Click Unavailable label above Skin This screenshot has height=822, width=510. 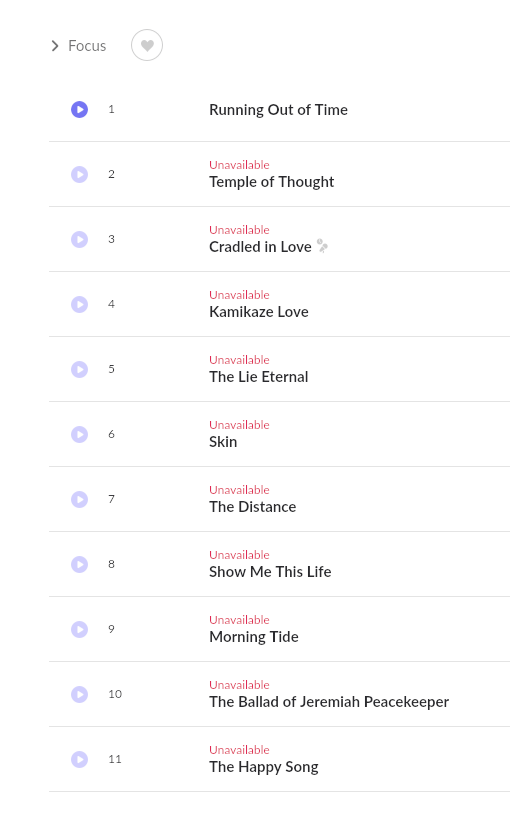pos(239,425)
